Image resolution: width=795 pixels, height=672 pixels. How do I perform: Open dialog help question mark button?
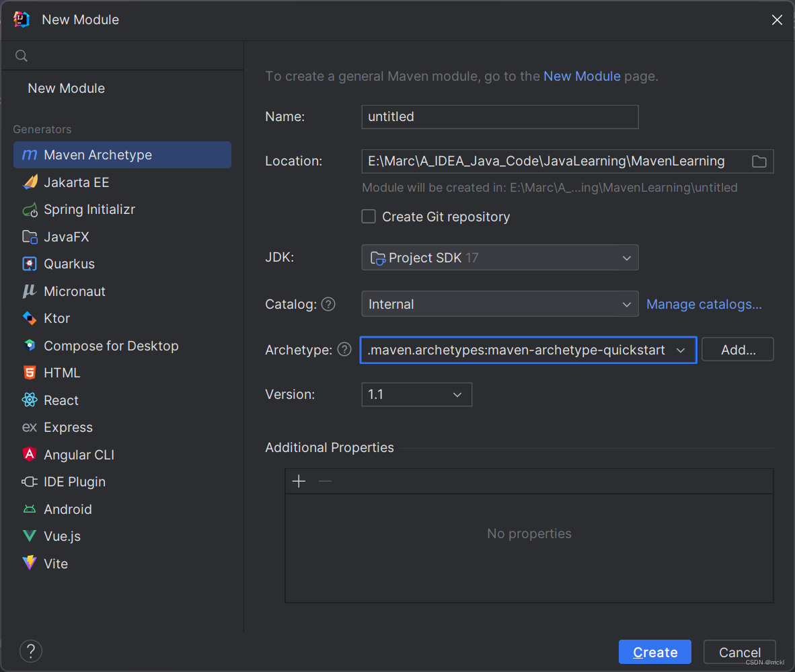pyautogui.click(x=31, y=650)
